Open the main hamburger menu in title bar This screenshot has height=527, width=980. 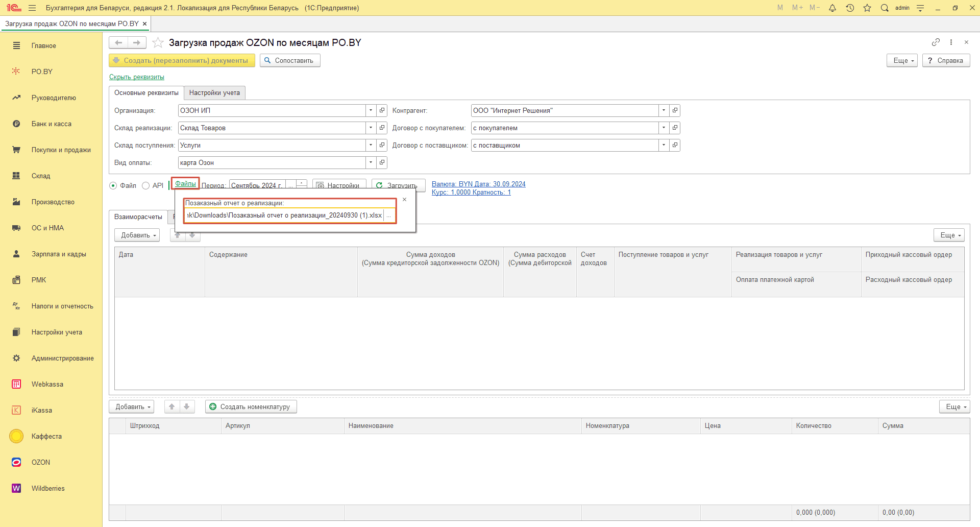click(32, 8)
